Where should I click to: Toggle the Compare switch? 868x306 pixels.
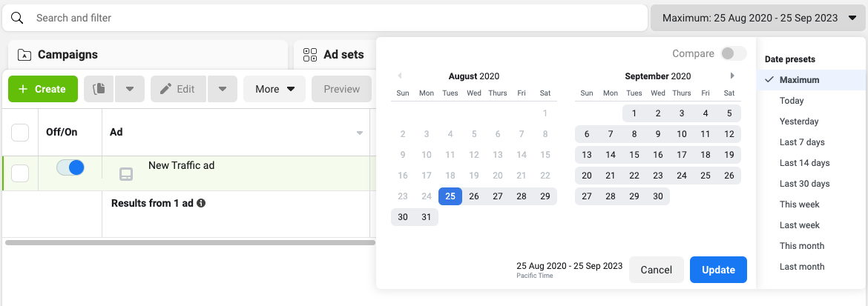click(x=733, y=53)
